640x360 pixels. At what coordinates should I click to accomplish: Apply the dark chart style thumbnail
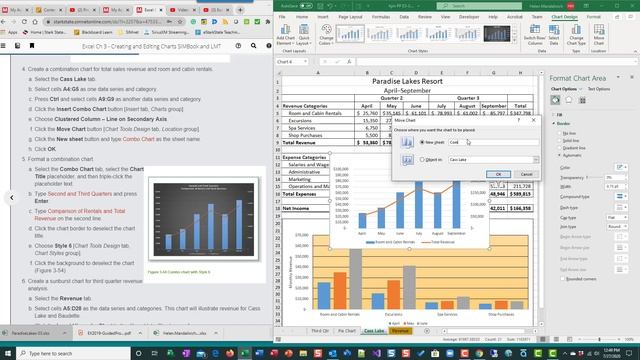point(497,34)
